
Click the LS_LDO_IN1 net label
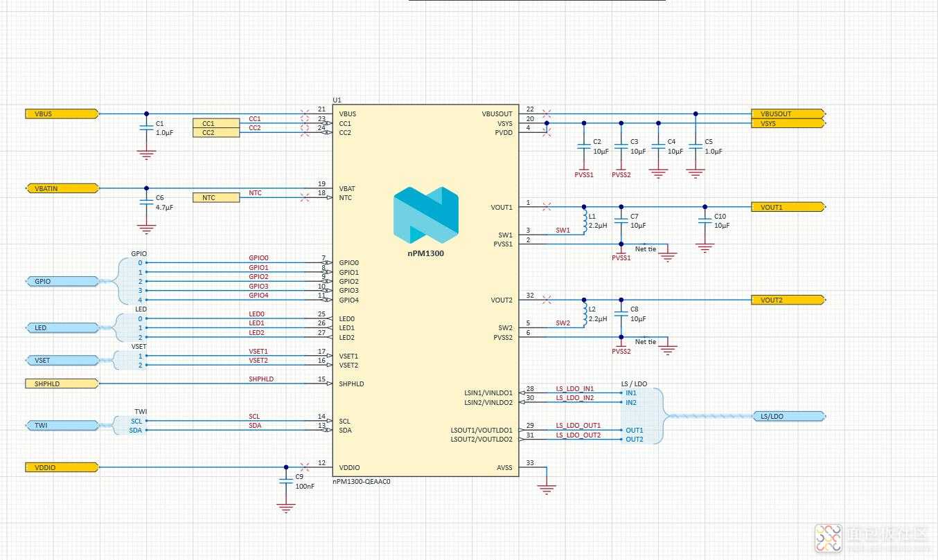click(574, 389)
